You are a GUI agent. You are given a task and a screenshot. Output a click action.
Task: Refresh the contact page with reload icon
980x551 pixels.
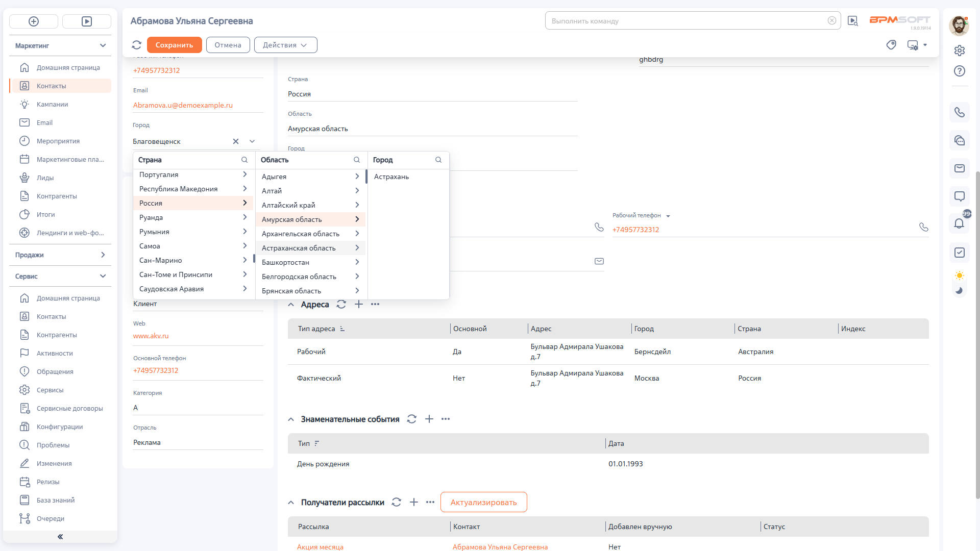[136, 45]
